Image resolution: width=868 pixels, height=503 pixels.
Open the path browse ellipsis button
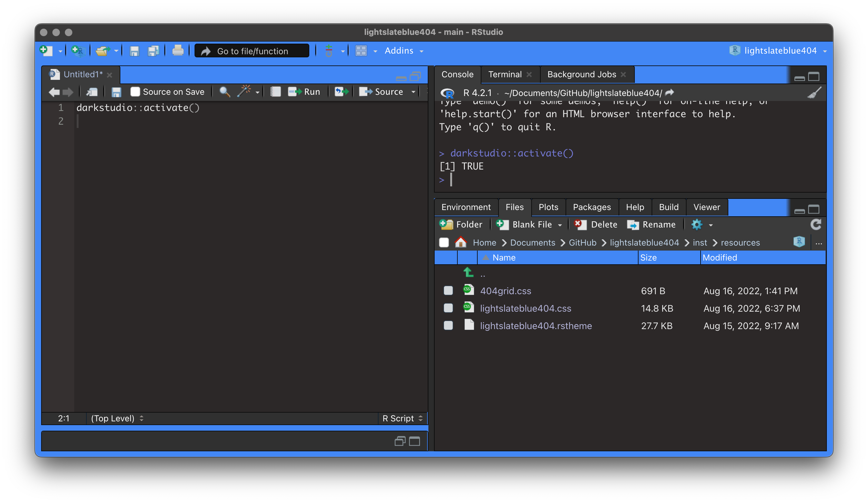(819, 243)
